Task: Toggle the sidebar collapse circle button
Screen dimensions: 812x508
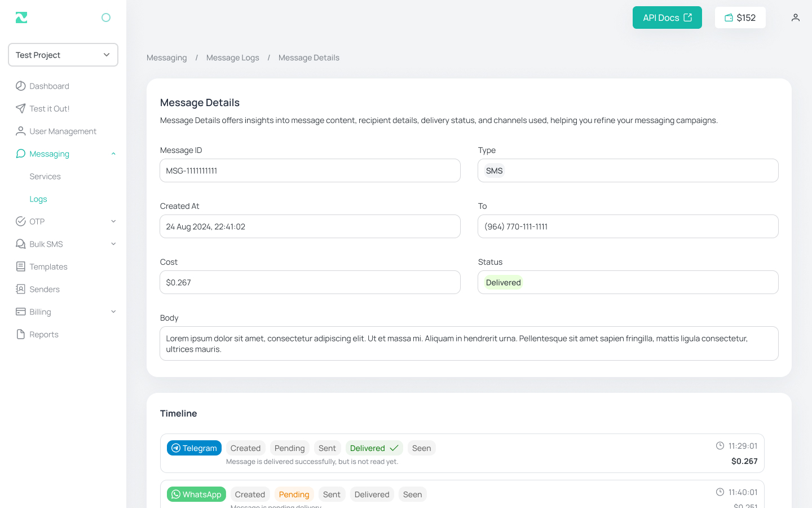Action: point(106,17)
